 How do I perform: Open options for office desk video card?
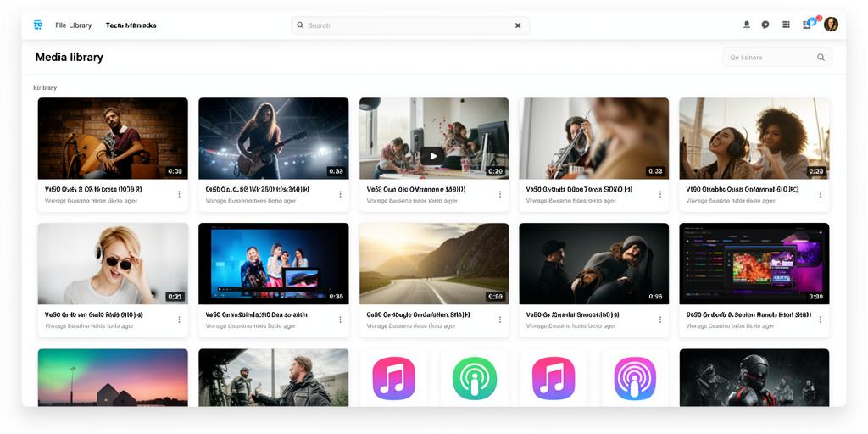(500, 194)
